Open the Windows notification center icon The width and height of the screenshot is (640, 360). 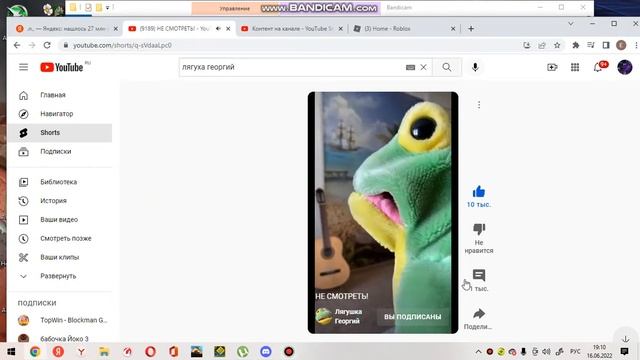click(624, 351)
